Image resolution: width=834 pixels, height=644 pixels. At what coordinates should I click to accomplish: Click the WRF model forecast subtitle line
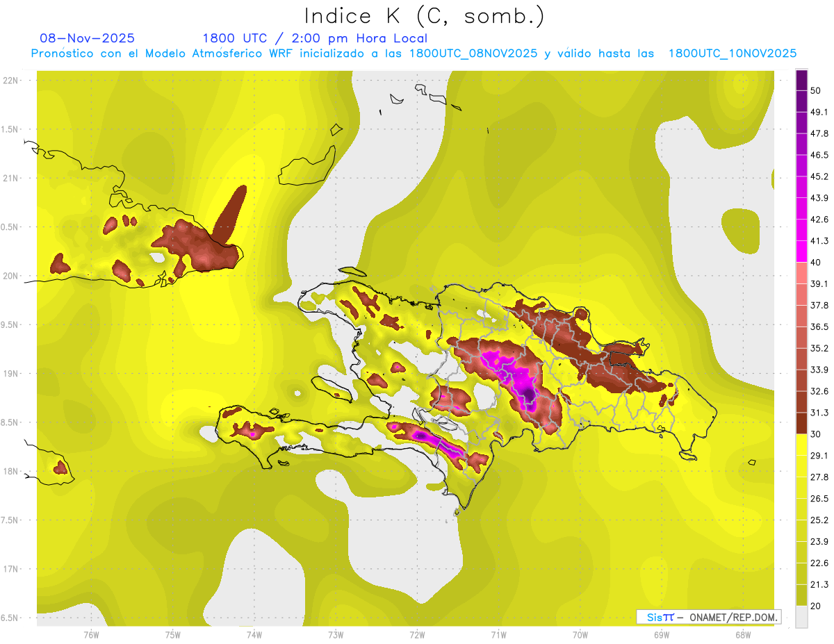click(414, 53)
